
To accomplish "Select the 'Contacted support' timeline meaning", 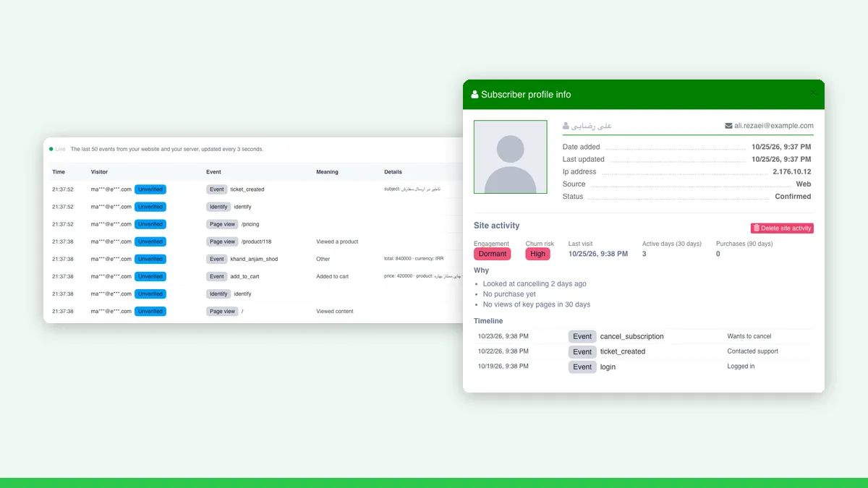I will click(753, 351).
